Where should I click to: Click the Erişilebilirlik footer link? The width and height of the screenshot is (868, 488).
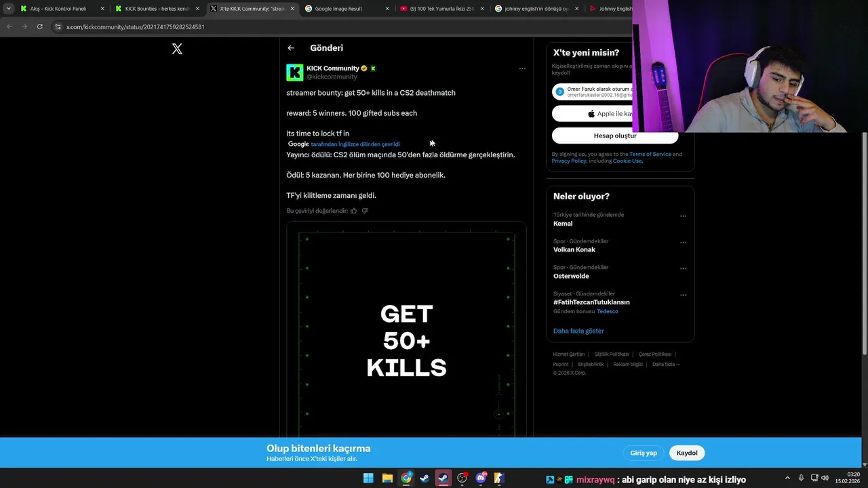click(x=591, y=365)
